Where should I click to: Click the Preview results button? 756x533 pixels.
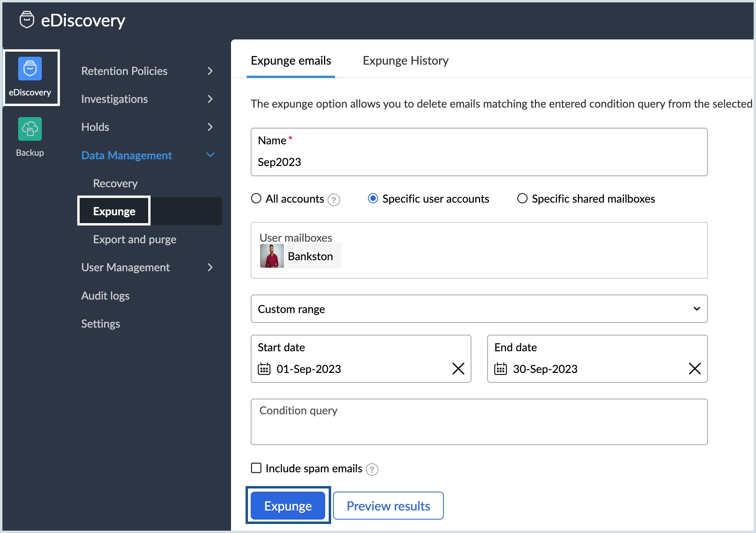coord(388,506)
